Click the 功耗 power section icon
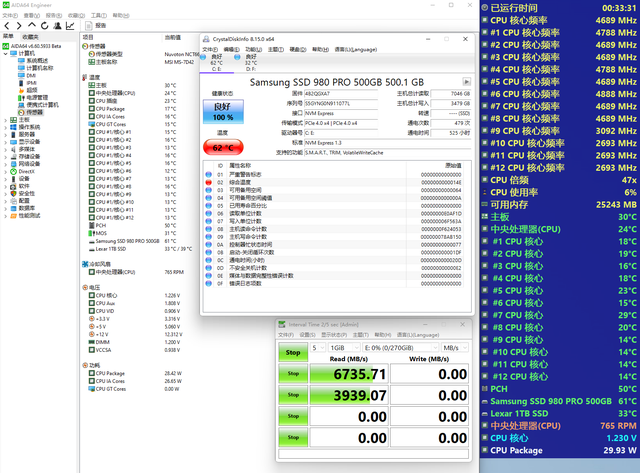The height and width of the screenshot is (473, 640). tap(85, 365)
